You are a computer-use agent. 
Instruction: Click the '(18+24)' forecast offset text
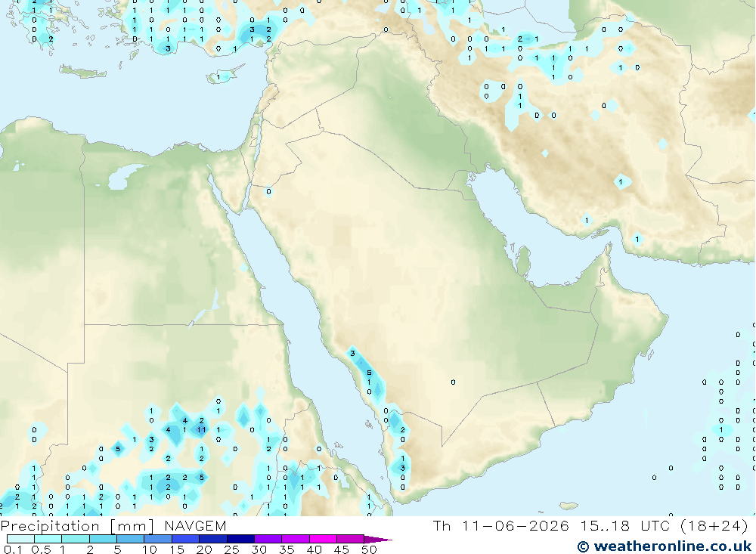(714, 526)
